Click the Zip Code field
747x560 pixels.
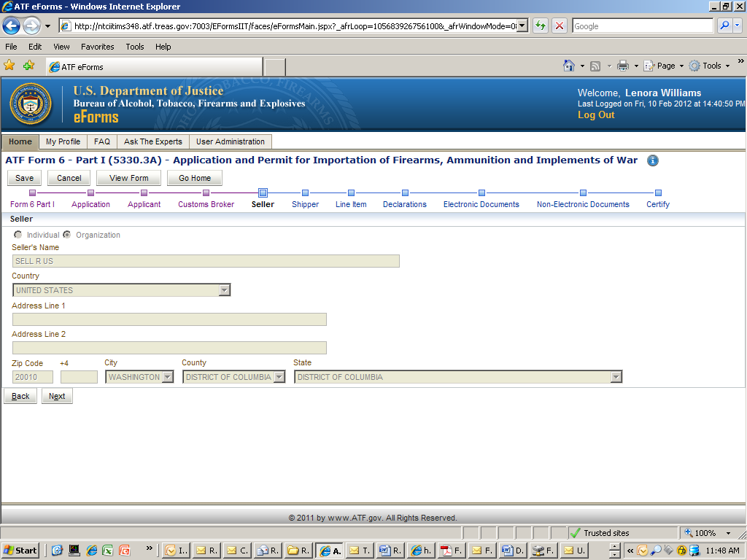point(32,377)
